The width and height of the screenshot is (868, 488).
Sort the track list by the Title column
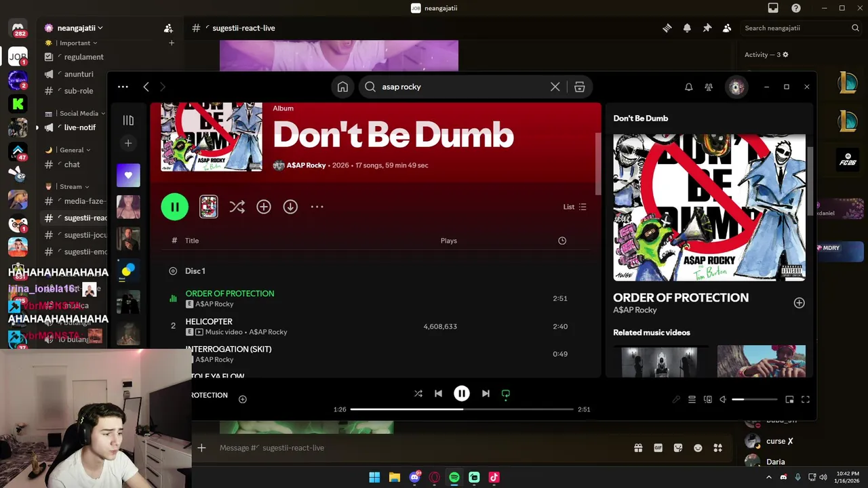click(x=192, y=241)
